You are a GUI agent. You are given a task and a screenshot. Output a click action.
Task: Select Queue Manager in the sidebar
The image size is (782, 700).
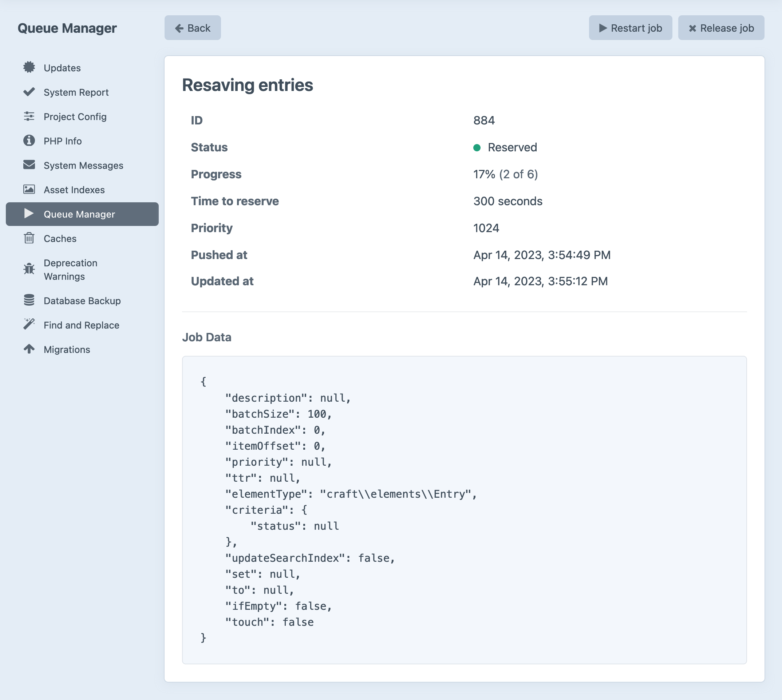point(79,214)
